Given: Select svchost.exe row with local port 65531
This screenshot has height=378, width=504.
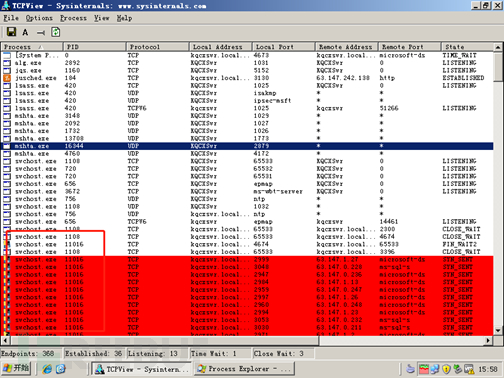Looking at the screenshot, I should (247, 176).
